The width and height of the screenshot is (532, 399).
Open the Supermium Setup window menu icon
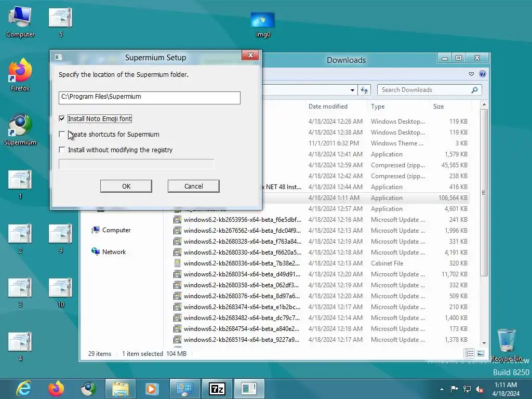point(58,57)
